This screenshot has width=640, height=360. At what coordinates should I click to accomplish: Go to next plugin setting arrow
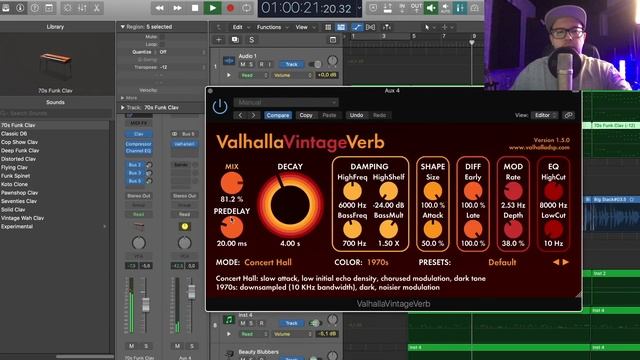tap(253, 116)
